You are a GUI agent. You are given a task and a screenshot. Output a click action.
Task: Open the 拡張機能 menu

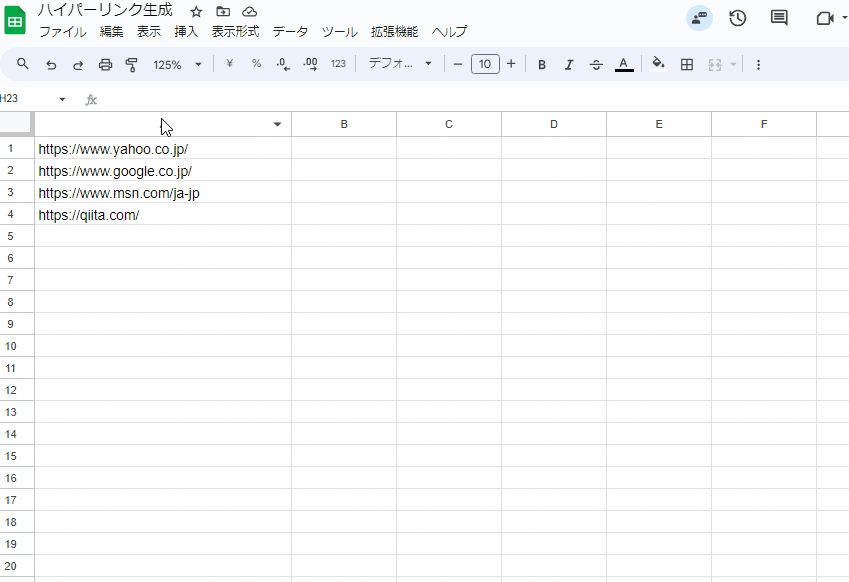click(394, 31)
